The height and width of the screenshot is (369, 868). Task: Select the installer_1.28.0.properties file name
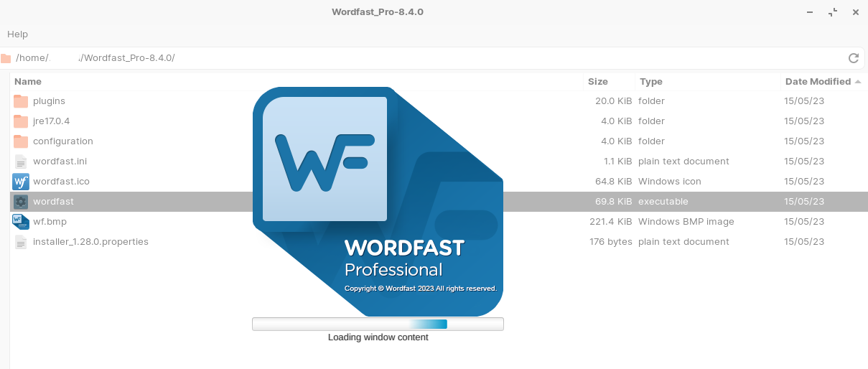coord(90,242)
